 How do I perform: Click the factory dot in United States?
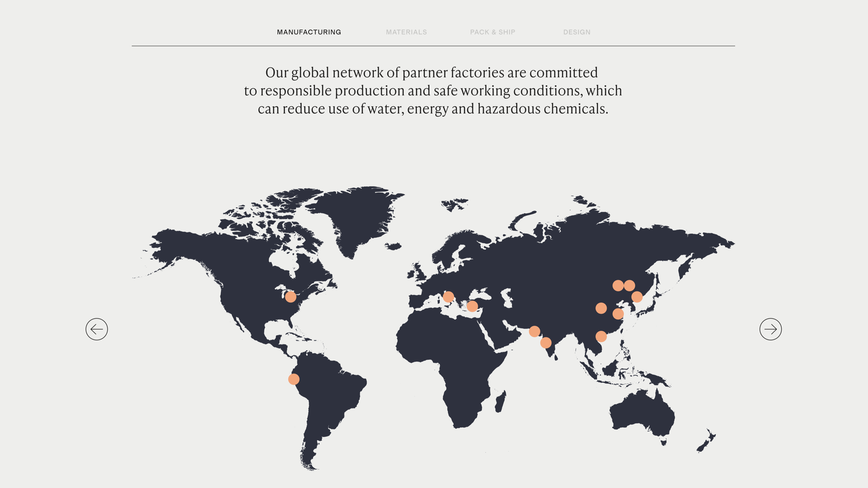pos(291,297)
